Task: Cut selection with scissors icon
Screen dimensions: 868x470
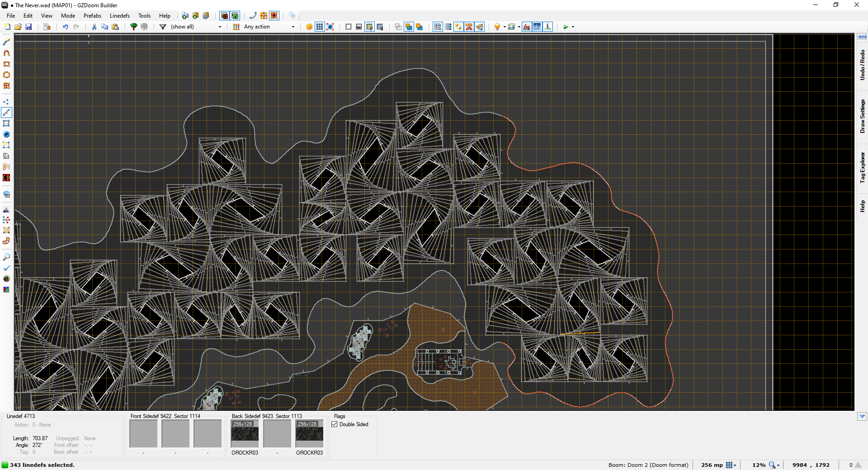Action: [x=94, y=27]
